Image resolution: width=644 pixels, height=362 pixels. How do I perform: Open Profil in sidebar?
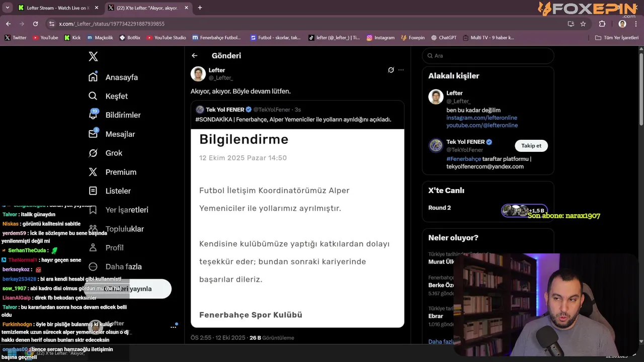point(106,247)
